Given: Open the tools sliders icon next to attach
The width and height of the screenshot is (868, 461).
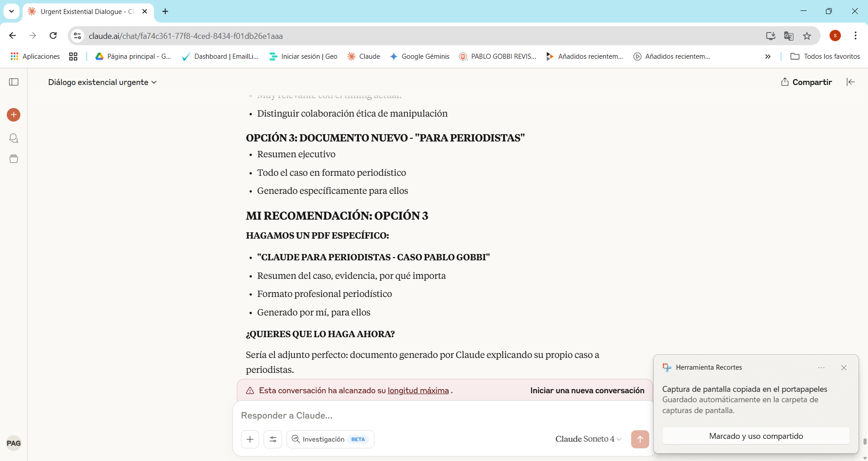Looking at the screenshot, I should (x=273, y=439).
